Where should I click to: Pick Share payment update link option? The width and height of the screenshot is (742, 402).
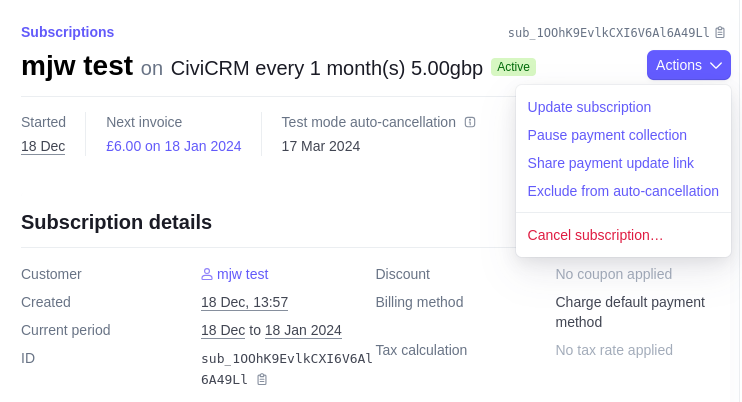pos(610,163)
